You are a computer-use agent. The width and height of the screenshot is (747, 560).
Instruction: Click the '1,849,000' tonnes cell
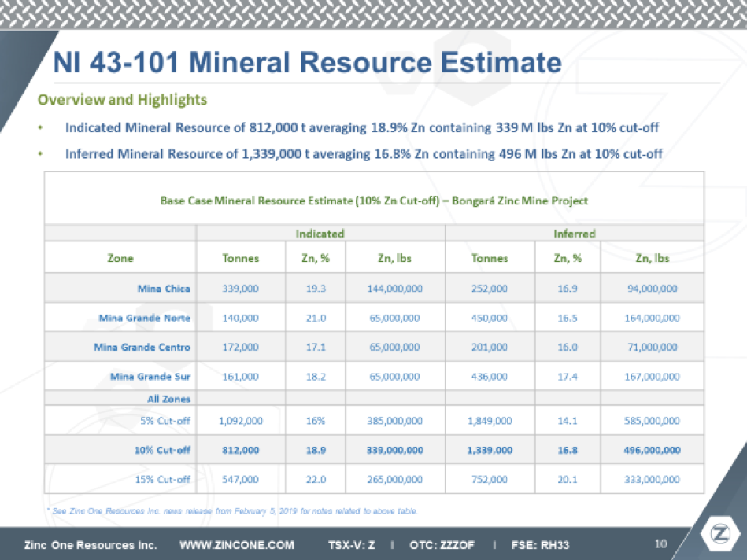[x=490, y=421]
